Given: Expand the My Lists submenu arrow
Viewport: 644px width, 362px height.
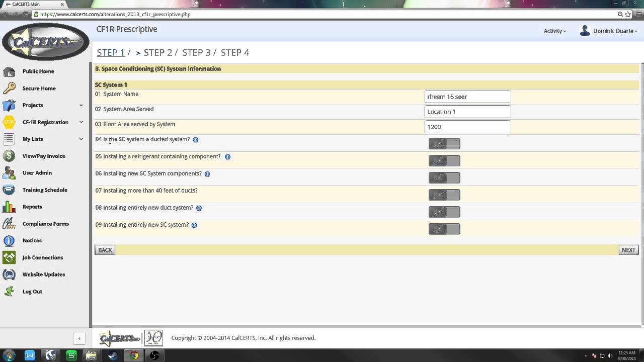Looking at the screenshot, I should (81, 139).
